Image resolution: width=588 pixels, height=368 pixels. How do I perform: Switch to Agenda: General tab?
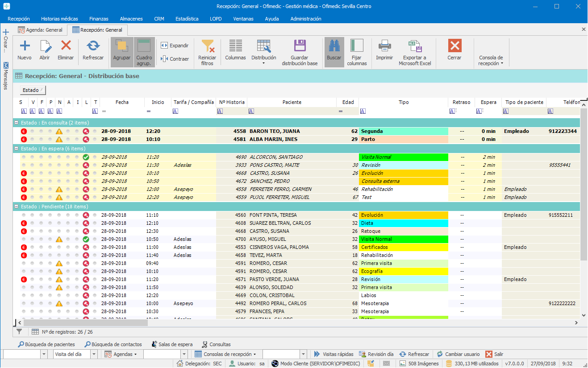click(40, 30)
